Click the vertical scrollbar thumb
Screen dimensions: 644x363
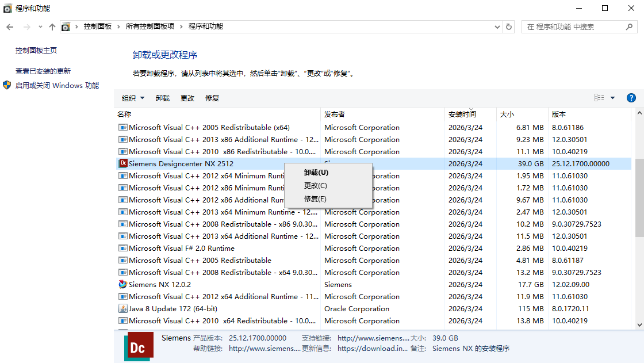coord(639,197)
